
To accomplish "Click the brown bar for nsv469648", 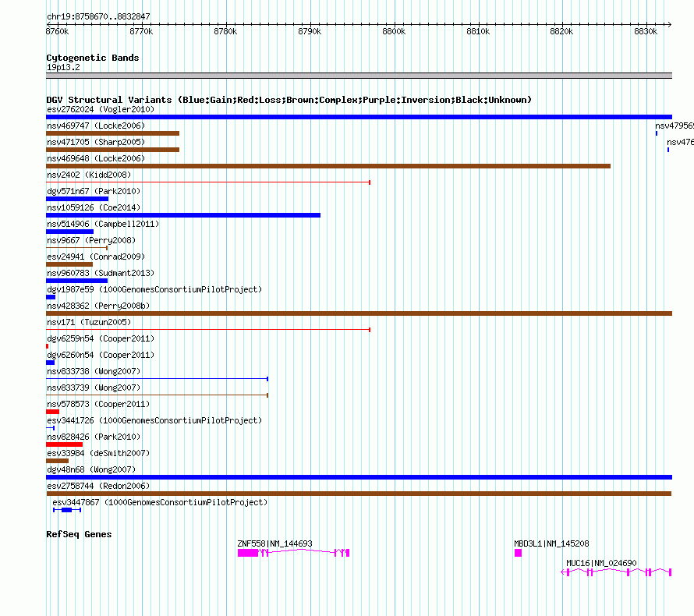I will click(x=328, y=166).
